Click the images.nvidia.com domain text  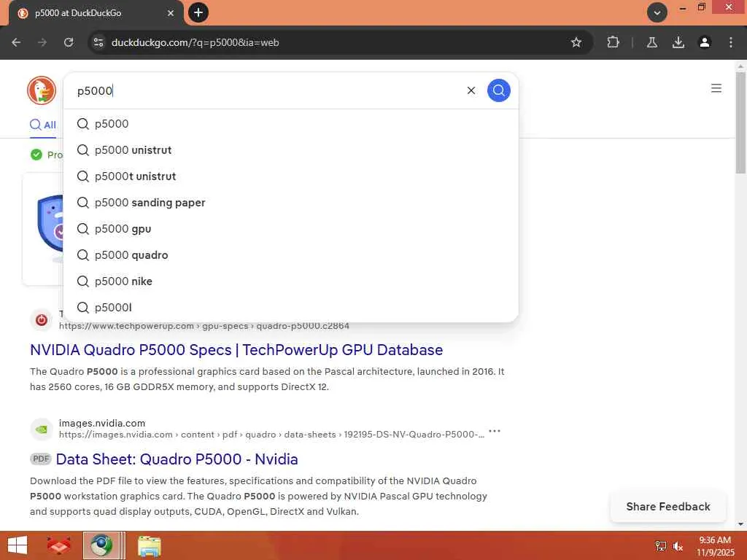point(102,423)
